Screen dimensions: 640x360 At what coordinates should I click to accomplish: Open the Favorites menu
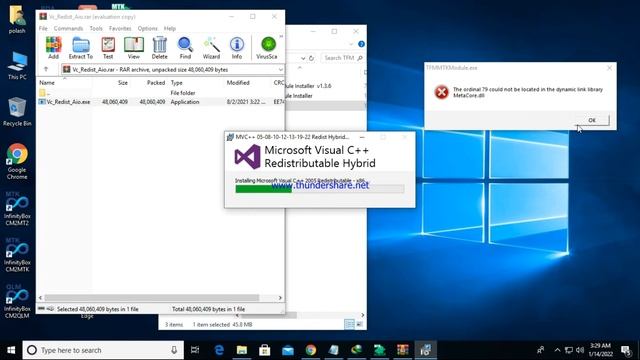[x=120, y=28]
